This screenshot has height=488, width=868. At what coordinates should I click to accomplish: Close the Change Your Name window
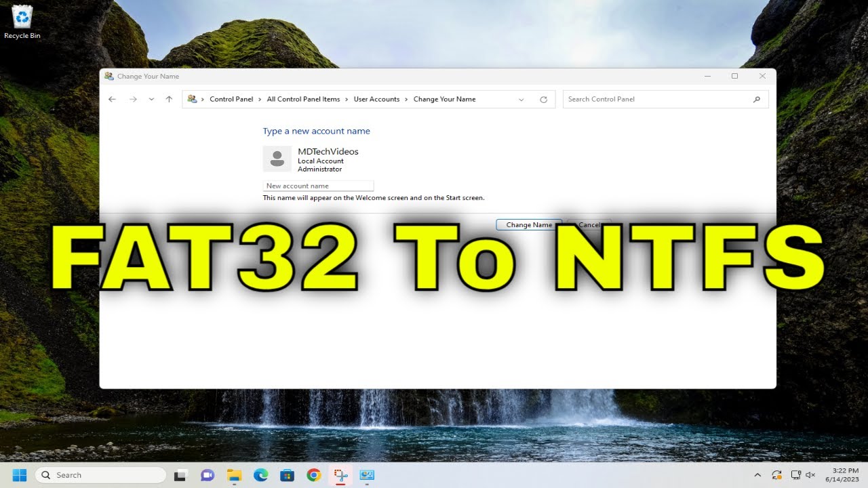point(762,77)
